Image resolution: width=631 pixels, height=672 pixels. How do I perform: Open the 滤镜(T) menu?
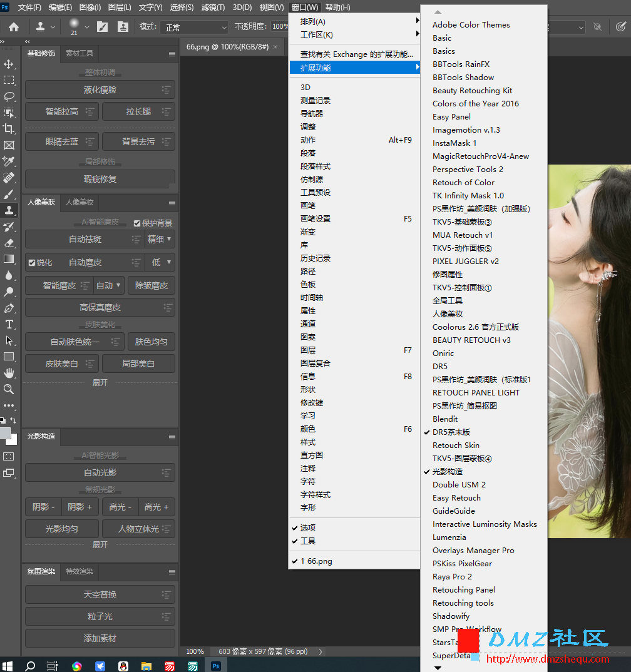213,8
